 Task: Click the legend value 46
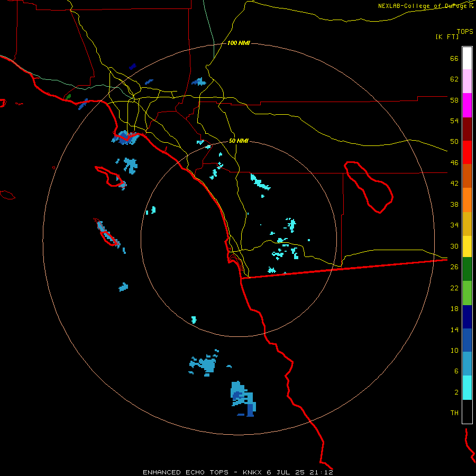pyautogui.click(x=454, y=163)
